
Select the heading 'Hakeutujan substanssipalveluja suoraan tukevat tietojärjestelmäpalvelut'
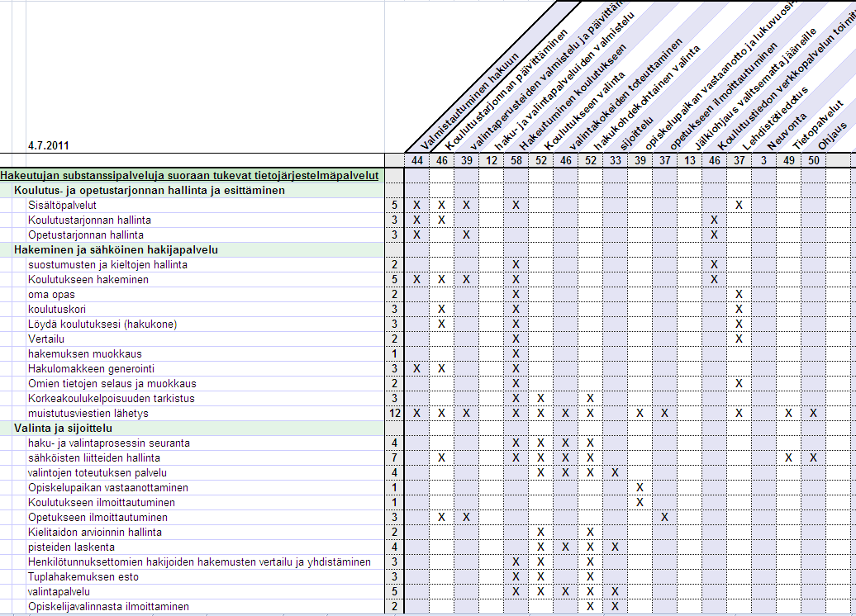(x=189, y=176)
